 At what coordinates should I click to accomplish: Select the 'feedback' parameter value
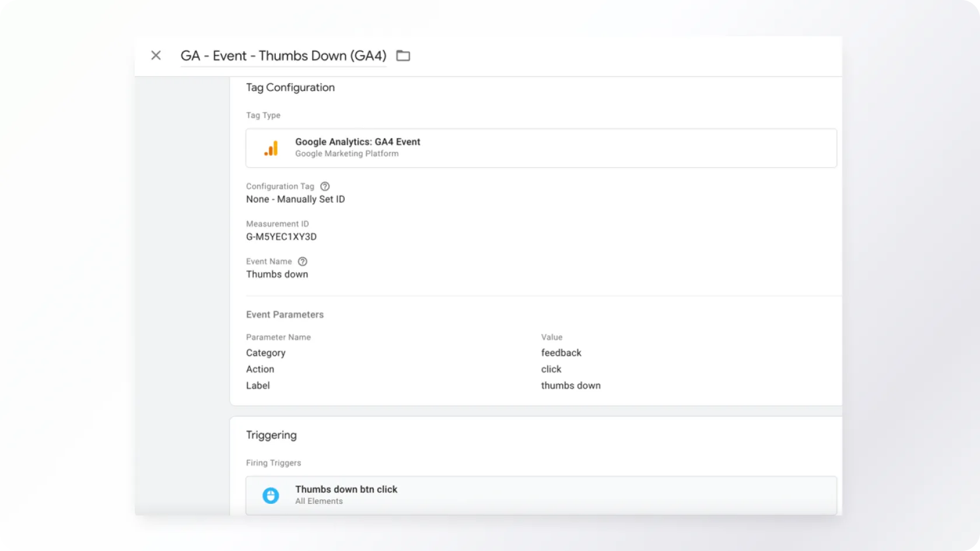[561, 353]
